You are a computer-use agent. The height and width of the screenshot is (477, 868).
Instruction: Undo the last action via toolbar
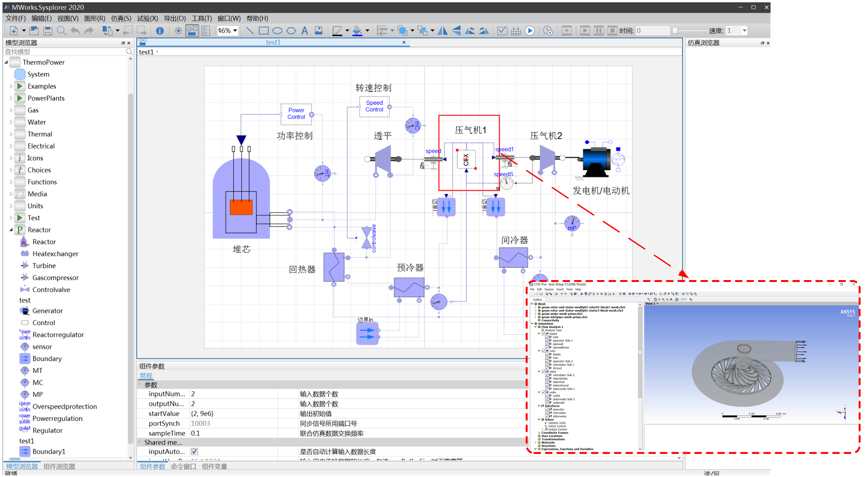[x=75, y=31]
